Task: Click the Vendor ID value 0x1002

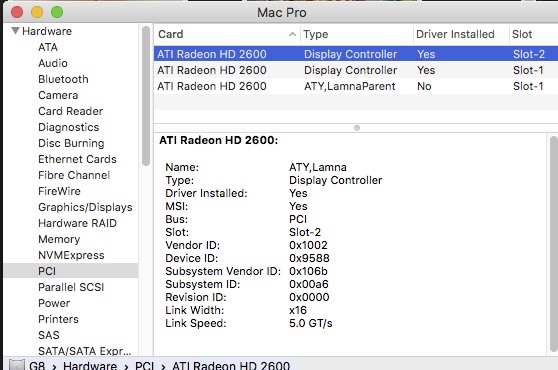Action: click(308, 245)
